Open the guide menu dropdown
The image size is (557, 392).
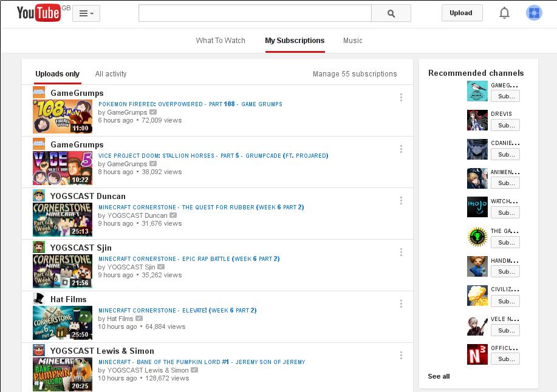click(x=86, y=13)
